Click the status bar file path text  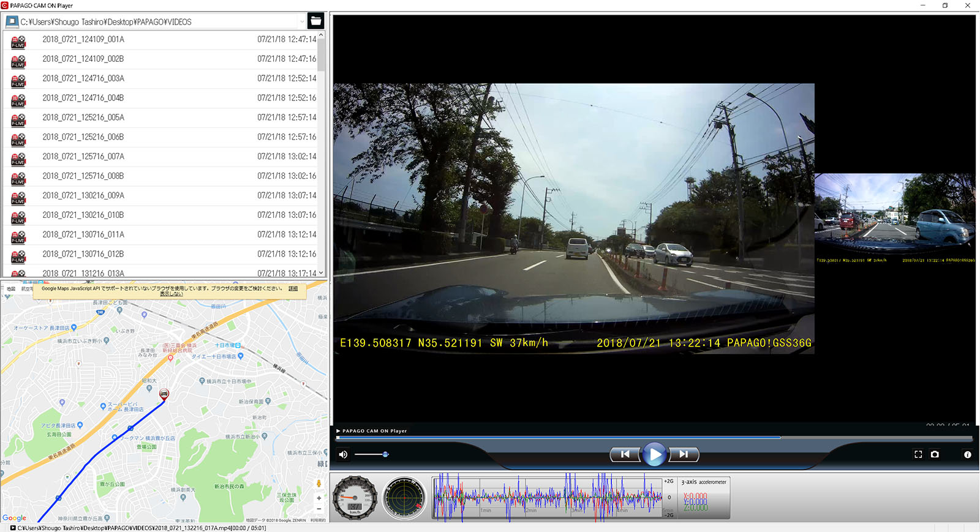(141, 528)
